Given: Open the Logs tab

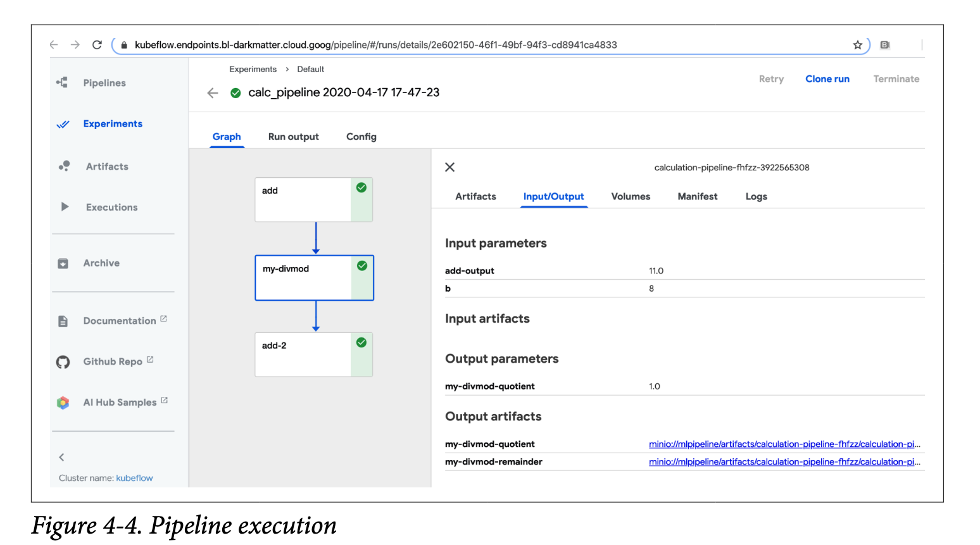Looking at the screenshot, I should (756, 197).
